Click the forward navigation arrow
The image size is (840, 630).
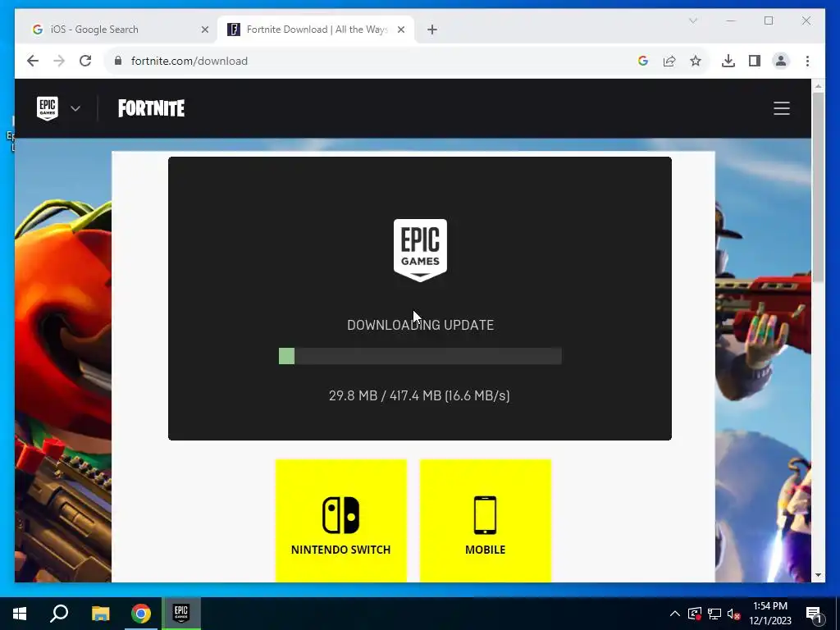(x=59, y=61)
